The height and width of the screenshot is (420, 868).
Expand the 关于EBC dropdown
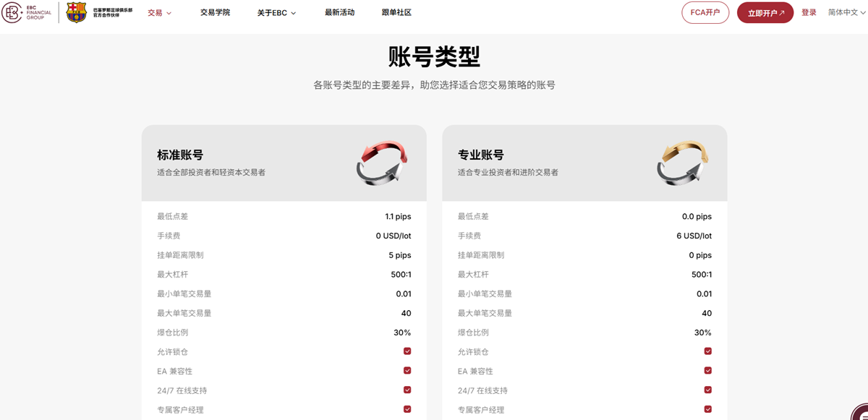pos(275,12)
